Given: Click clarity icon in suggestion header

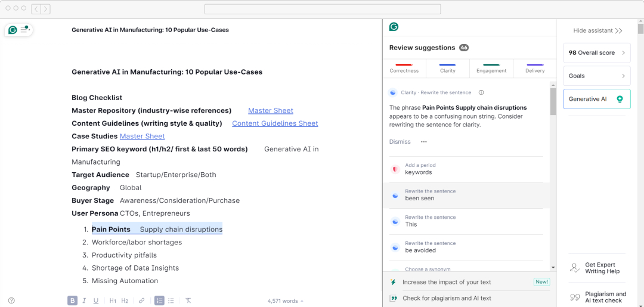Looking at the screenshot, I should [x=392, y=92].
